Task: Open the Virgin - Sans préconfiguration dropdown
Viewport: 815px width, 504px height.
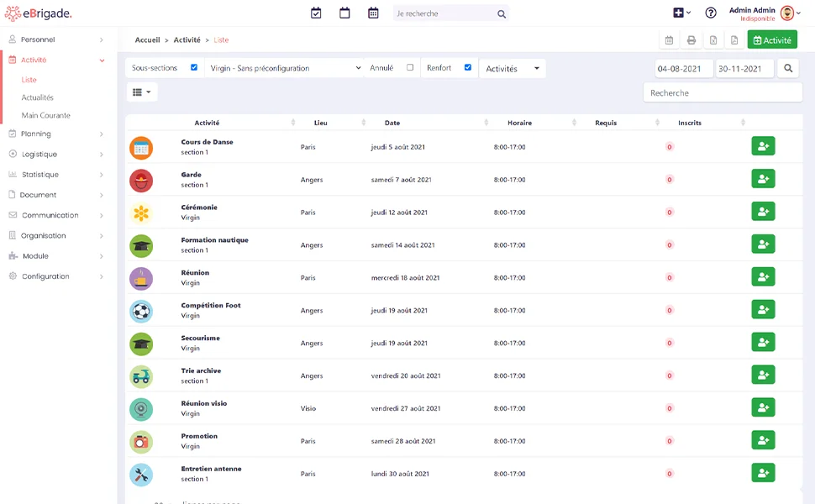Action: point(286,68)
